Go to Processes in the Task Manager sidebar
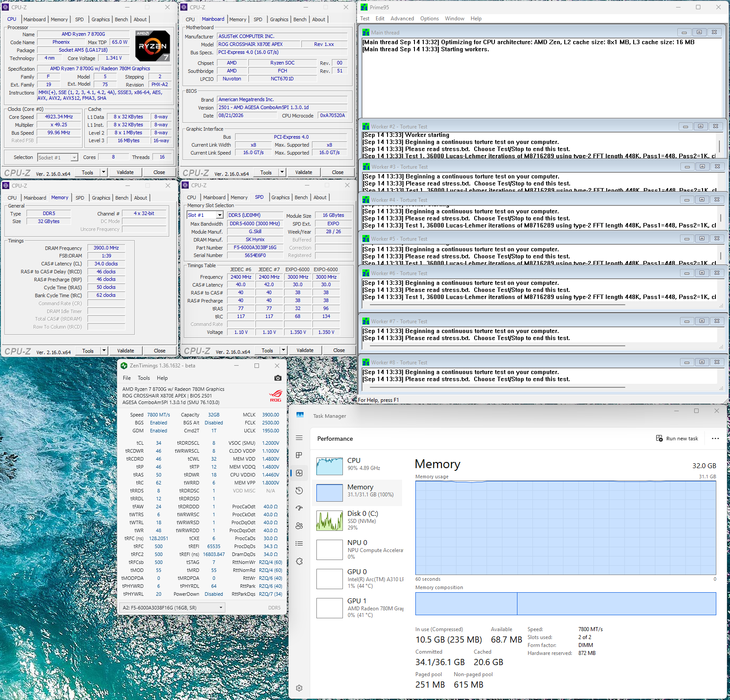Viewport: 730px width, 700px height. 299,455
